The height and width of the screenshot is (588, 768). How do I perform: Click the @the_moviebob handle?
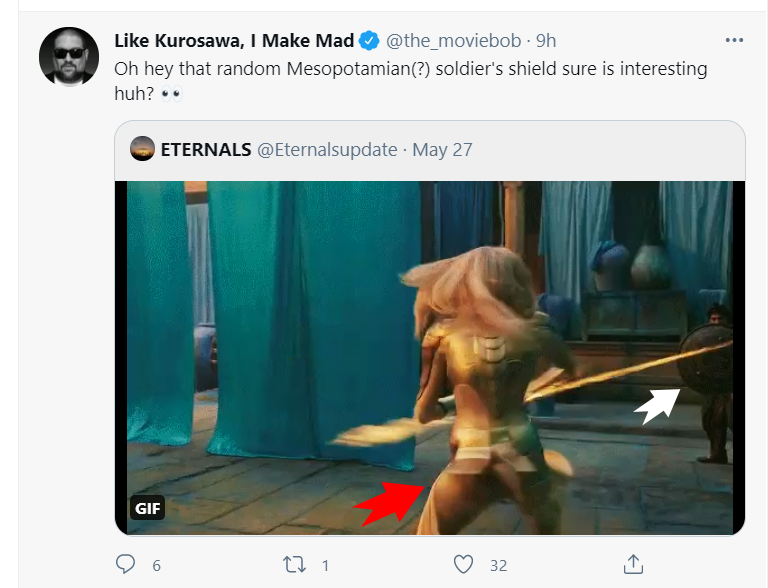pyautogui.click(x=454, y=41)
